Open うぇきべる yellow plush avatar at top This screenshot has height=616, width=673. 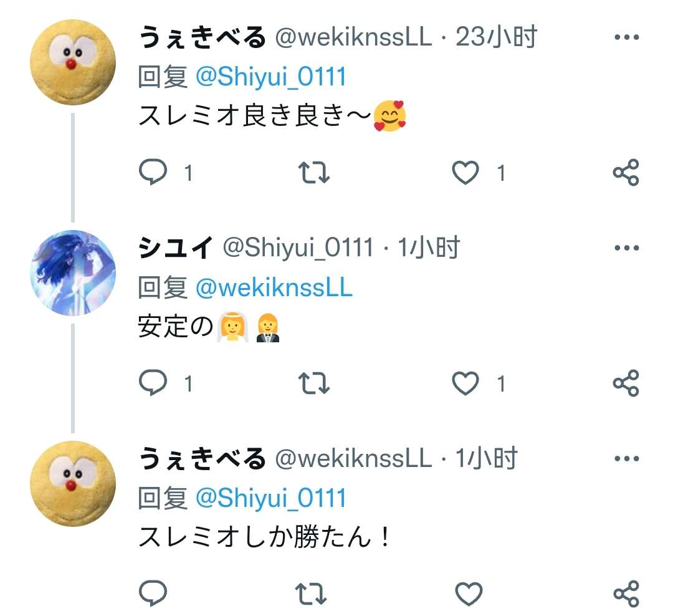coord(73,62)
